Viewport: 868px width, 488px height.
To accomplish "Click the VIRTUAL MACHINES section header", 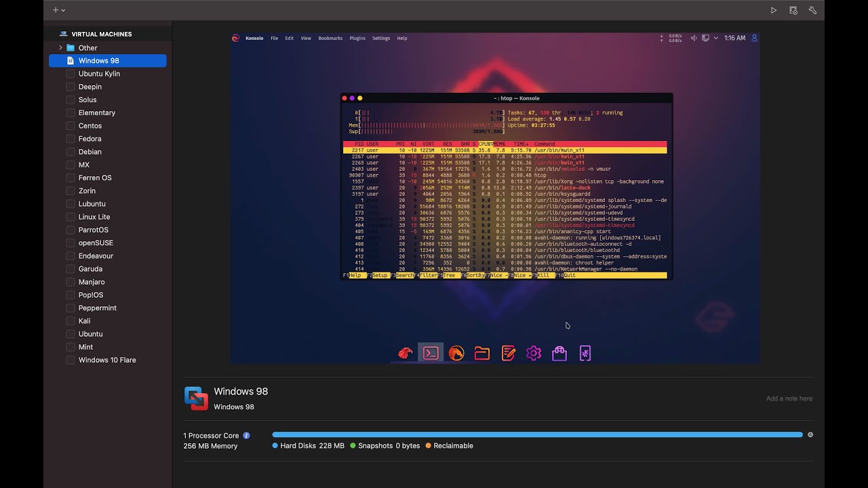I will 102,34.
